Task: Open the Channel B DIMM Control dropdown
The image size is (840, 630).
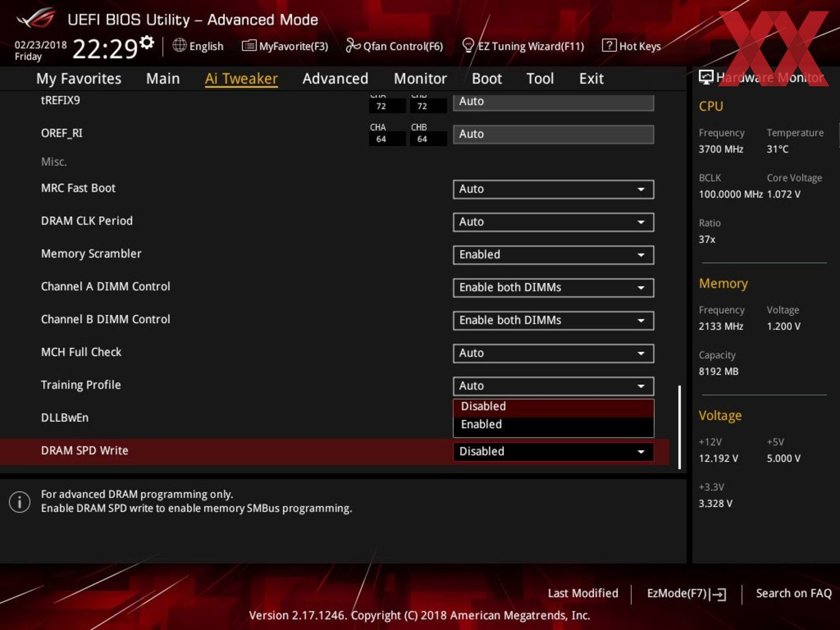Action: [x=553, y=320]
